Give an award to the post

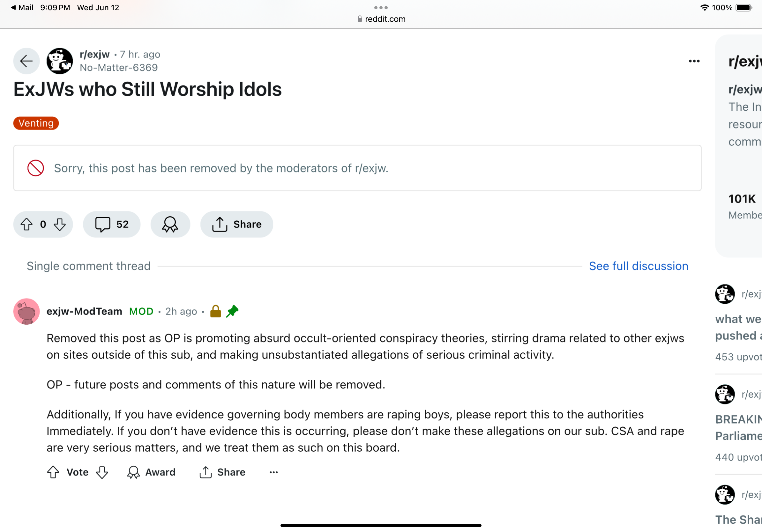170,225
